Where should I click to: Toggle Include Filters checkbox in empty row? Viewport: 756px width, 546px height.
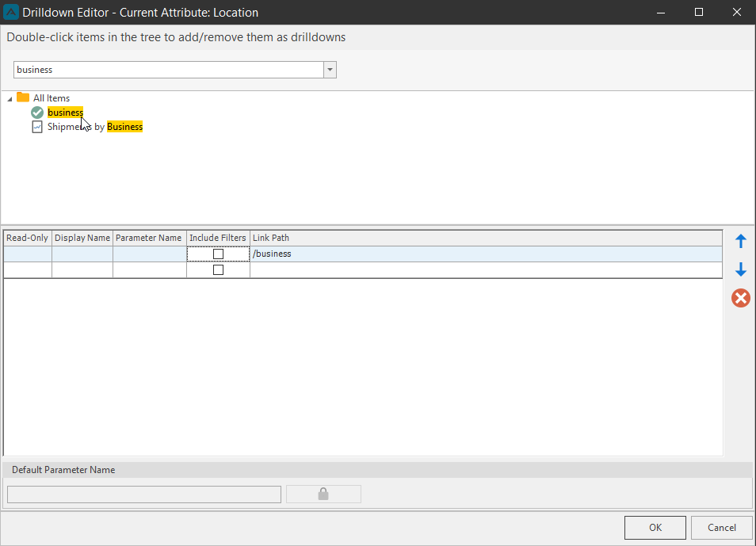pyautogui.click(x=219, y=269)
